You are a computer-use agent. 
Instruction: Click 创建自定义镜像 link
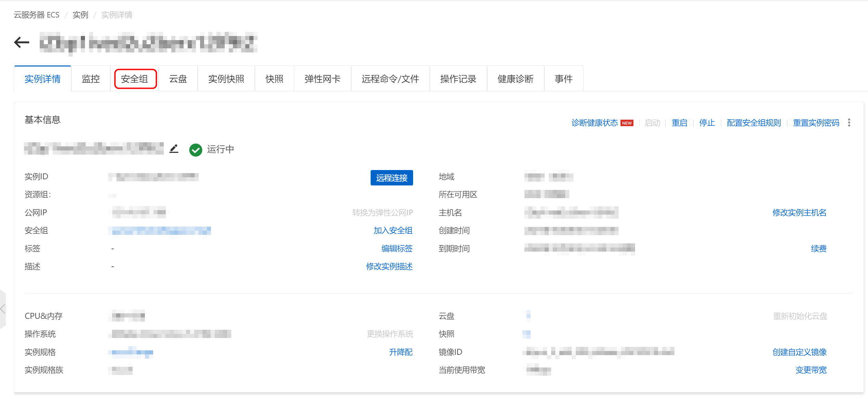click(799, 352)
